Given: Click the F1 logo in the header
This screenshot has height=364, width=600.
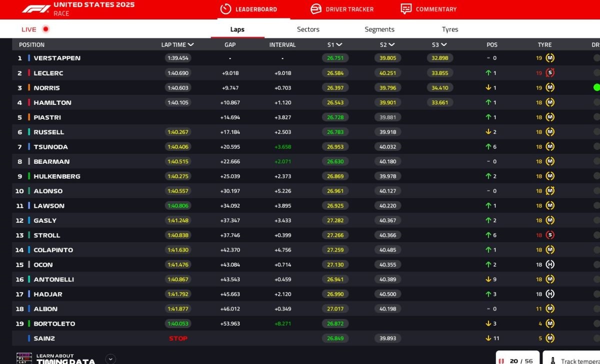Looking at the screenshot, I should (35, 9).
